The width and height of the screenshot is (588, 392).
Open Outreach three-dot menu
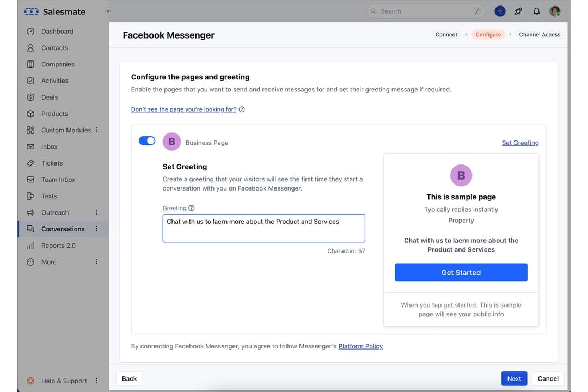pyautogui.click(x=97, y=213)
